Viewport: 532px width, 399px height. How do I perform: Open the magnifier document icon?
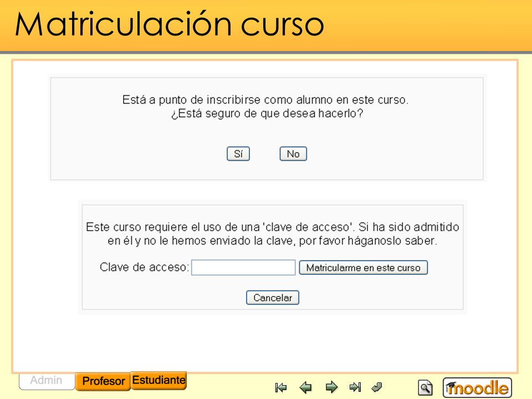(x=425, y=387)
